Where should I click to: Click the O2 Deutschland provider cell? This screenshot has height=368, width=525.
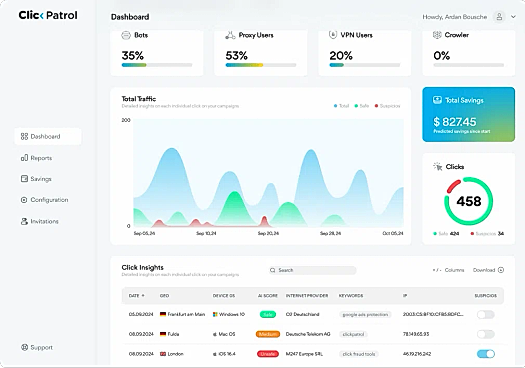coord(302,314)
